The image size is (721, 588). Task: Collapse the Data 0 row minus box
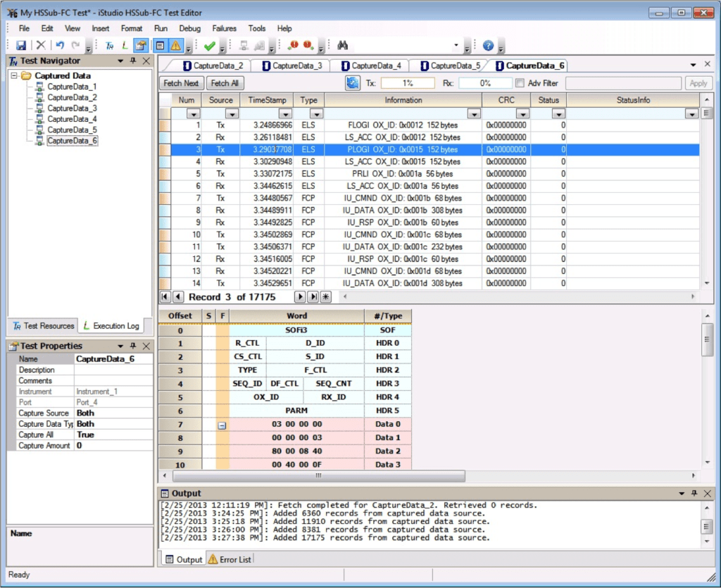(x=222, y=425)
